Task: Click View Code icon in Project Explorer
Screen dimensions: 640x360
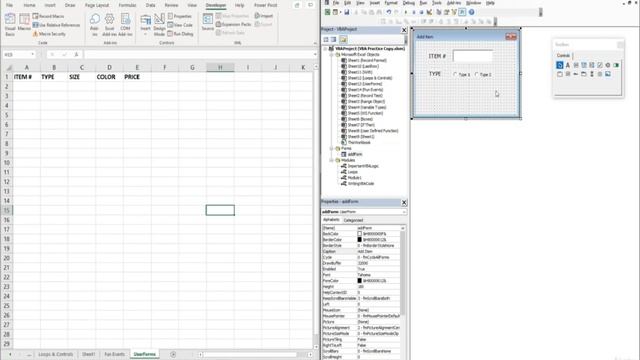Action: (x=326, y=40)
